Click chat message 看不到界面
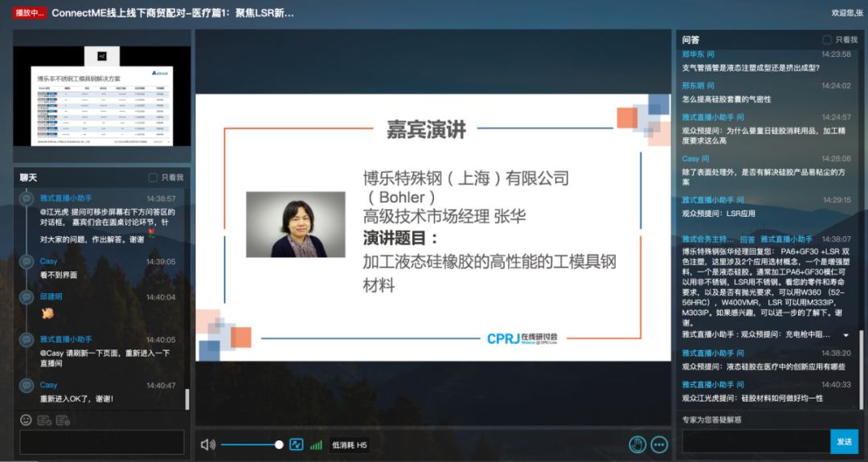The width and height of the screenshot is (868, 462). (59, 275)
